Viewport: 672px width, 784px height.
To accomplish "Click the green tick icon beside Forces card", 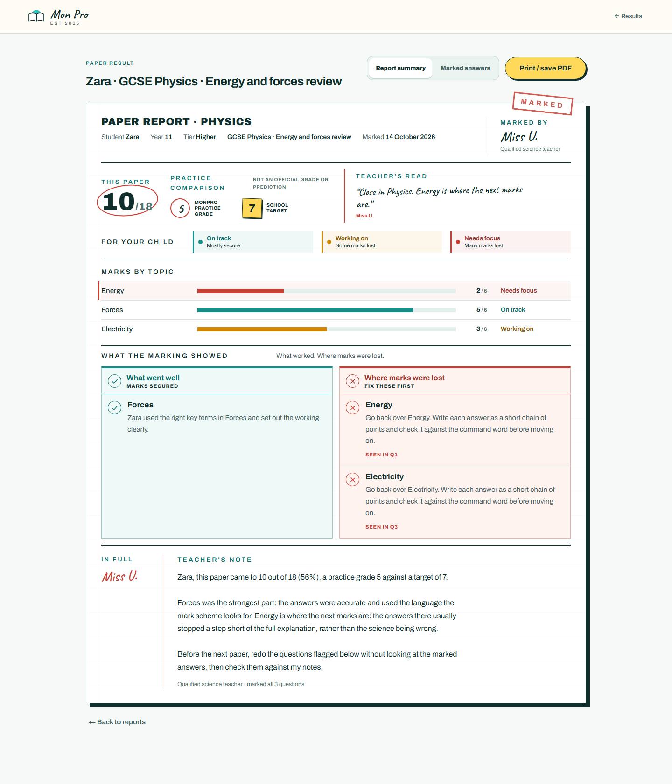I will [114, 407].
